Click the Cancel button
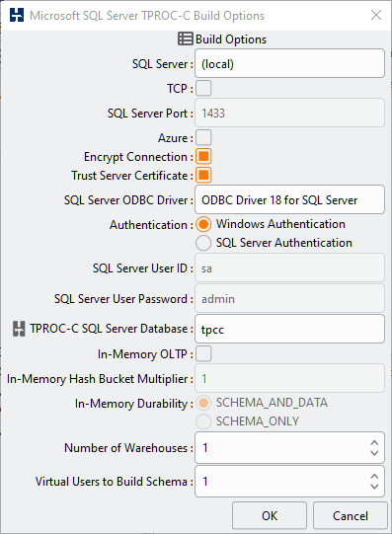This screenshot has width=392, height=534. click(x=351, y=515)
